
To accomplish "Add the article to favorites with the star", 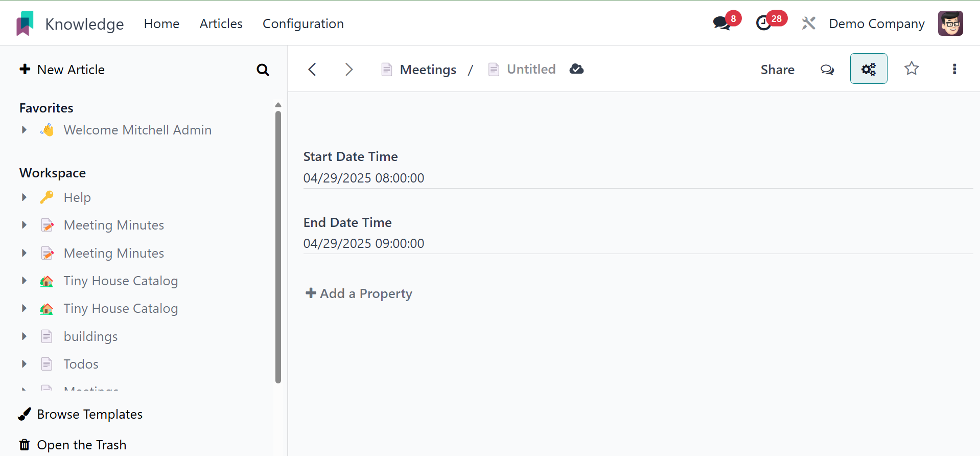I will (912, 69).
